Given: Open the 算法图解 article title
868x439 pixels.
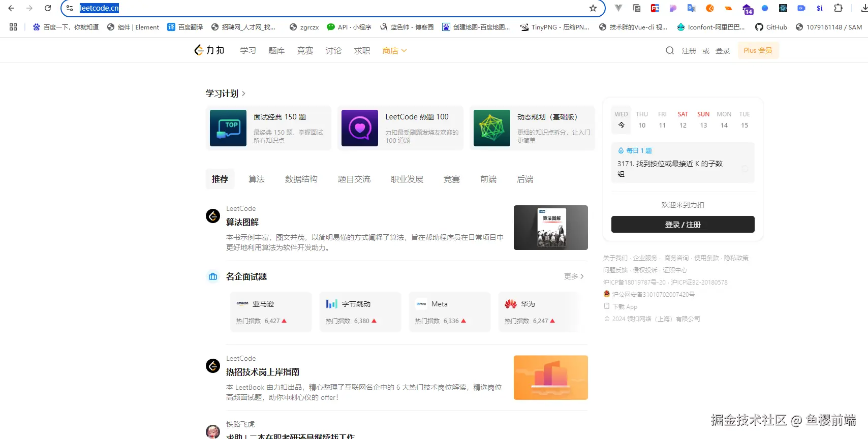Looking at the screenshot, I should click(242, 222).
